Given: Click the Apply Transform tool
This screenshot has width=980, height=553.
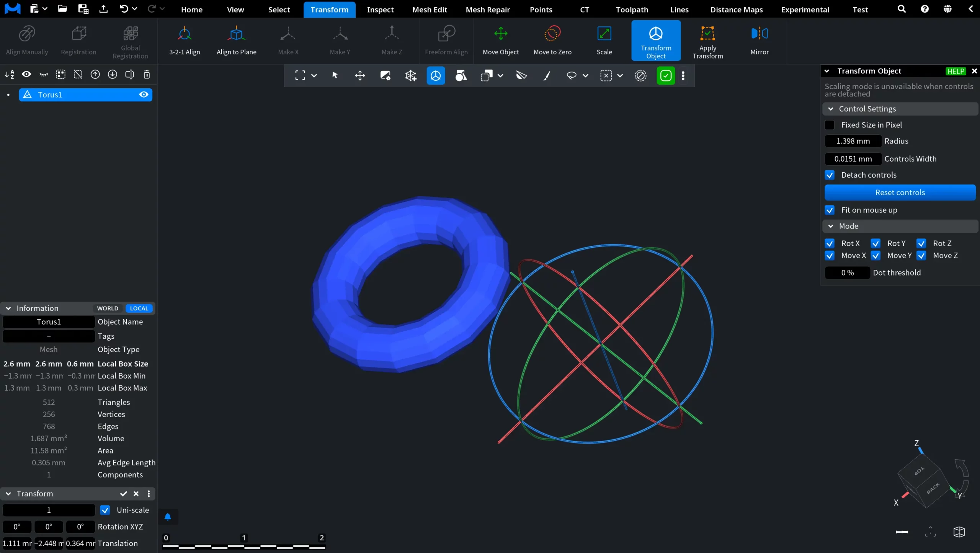Looking at the screenshot, I should coord(707,41).
